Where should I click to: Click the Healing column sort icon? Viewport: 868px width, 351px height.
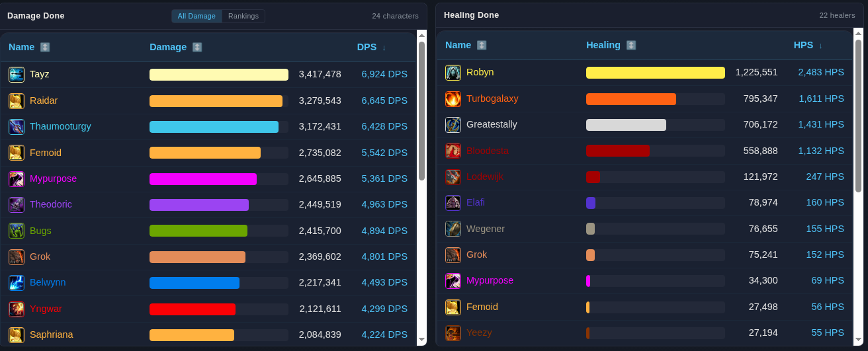[631, 45]
